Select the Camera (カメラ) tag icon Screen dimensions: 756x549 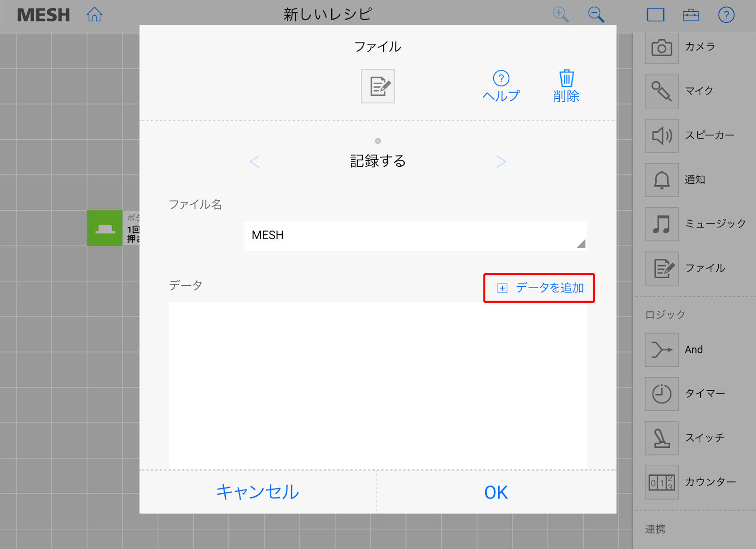point(661,47)
